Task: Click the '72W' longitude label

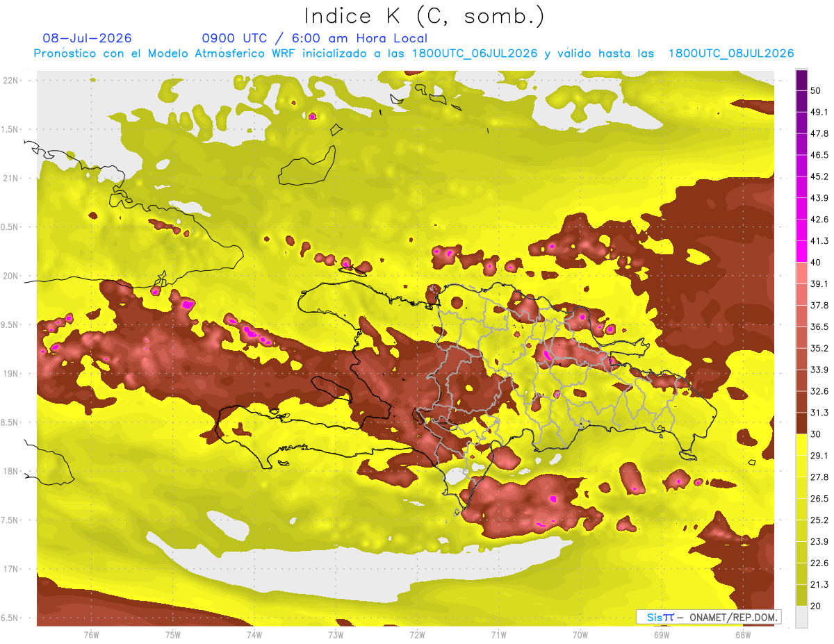Action: (417, 634)
